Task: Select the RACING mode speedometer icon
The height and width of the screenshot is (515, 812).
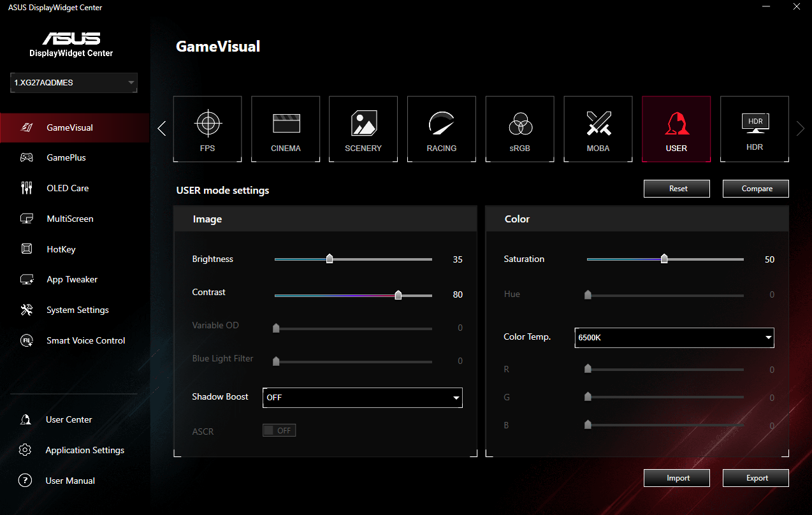Action: (x=442, y=123)
